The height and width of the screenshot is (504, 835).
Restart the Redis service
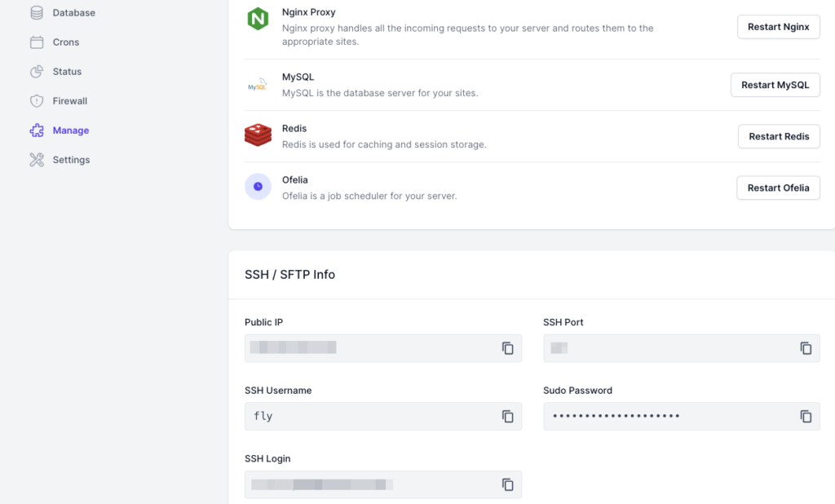[x=778, y=136]
